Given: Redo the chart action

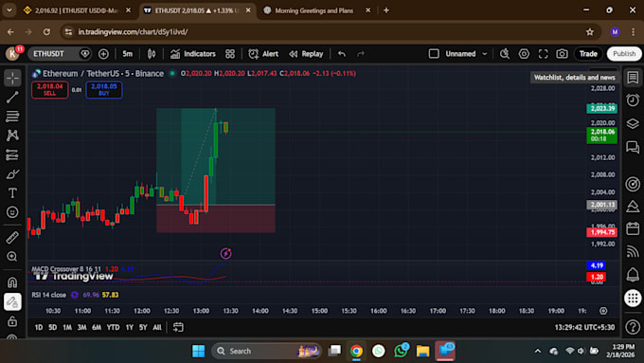Looking at the screenshot, I should tap(361, 54).
